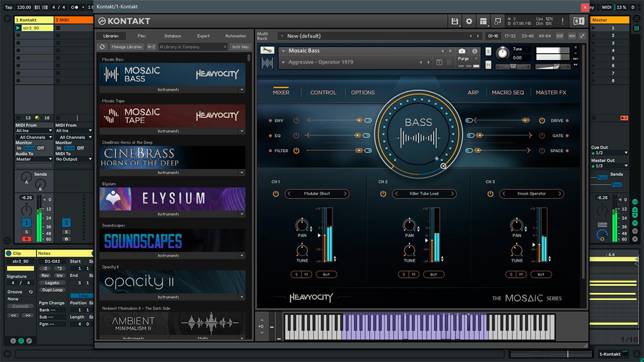Click the minimized view icon in Kontakt header
Image resolution: width=644 pixels, height=362 pixels.
coord(497,21)
